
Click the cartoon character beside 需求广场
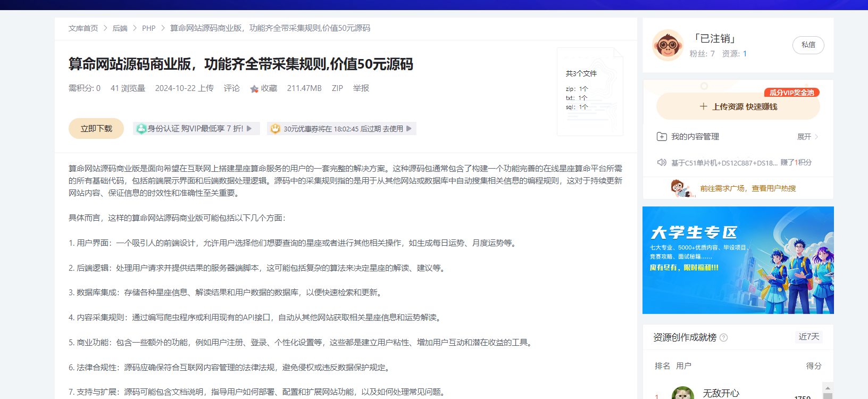point(682,188)
